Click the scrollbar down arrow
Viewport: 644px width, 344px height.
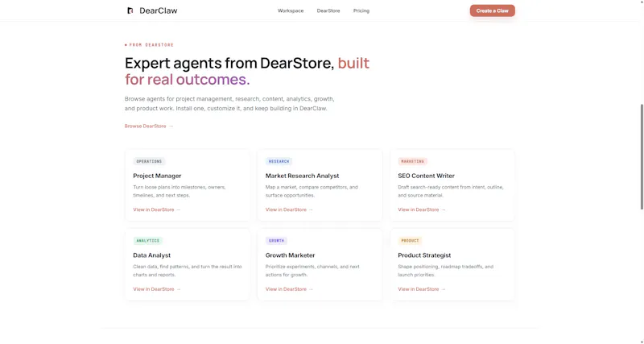click(642, 342)
